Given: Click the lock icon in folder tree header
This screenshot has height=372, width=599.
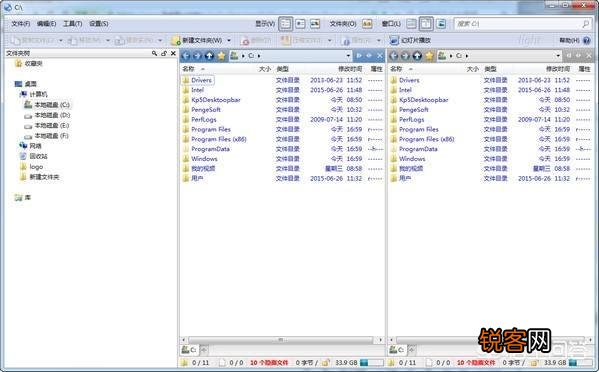Looking at the screenshot, I should click(x=164, y=53).
